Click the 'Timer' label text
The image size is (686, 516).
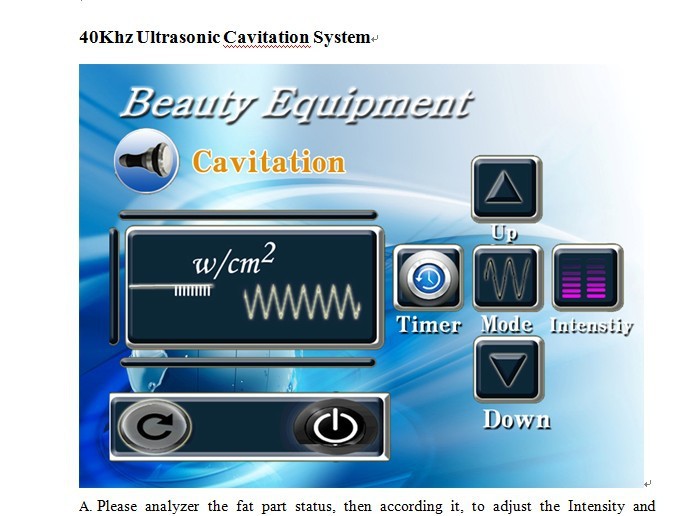coord(429,325)
